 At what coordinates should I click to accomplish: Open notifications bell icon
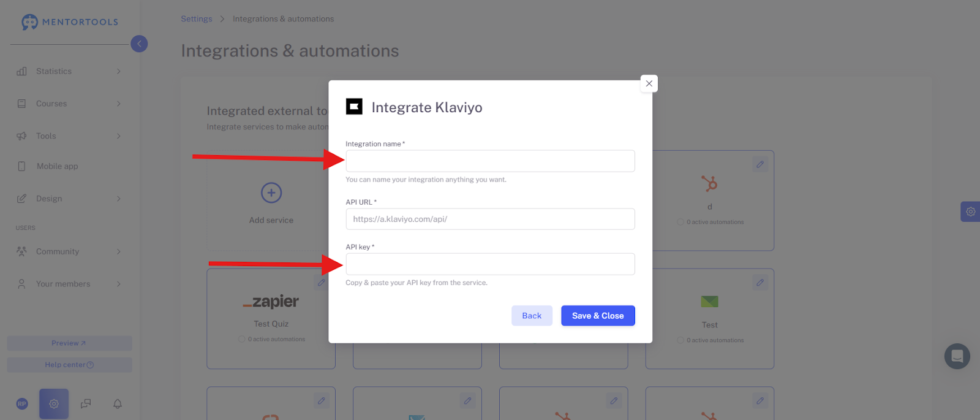pos(118,404)
